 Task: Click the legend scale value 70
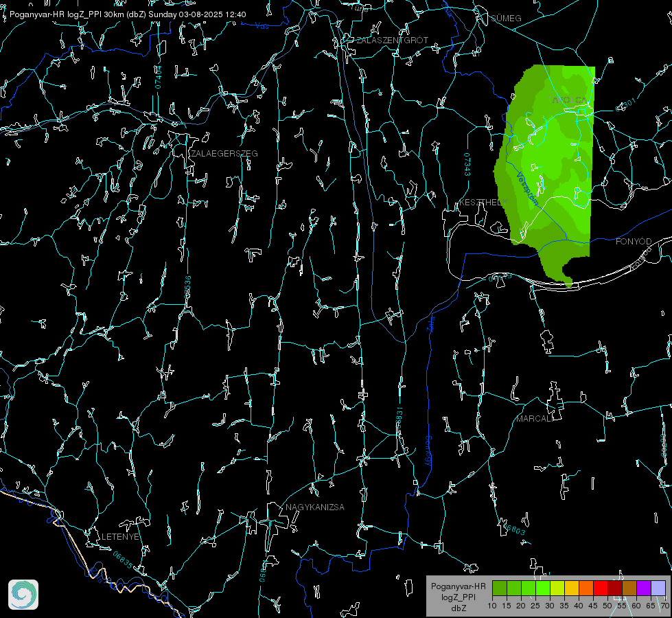click(x=664, y=606)
